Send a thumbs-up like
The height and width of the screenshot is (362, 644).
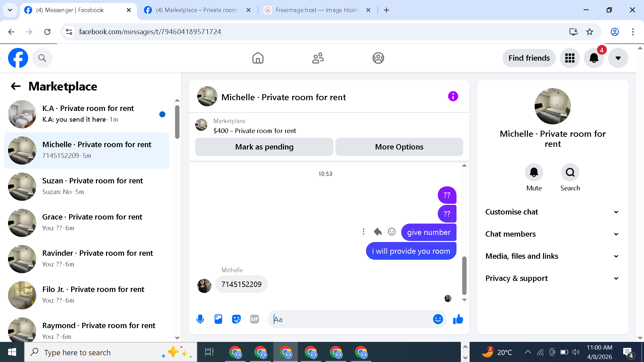[458, 319]
